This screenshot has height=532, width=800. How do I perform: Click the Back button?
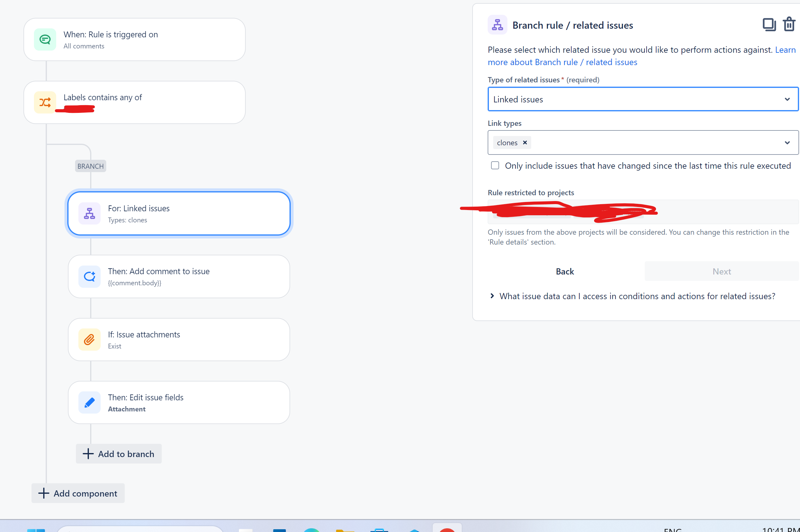[x=565, y=271]
